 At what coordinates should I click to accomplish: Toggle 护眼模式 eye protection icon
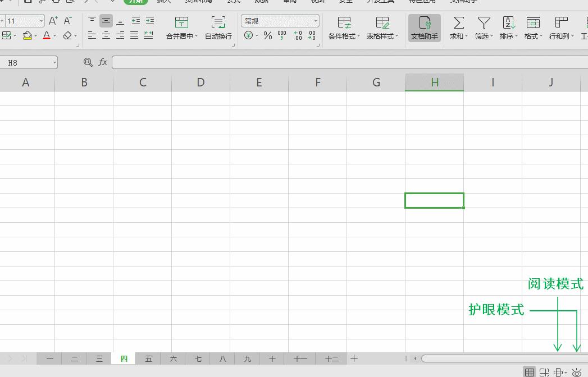tap(576, 372)
